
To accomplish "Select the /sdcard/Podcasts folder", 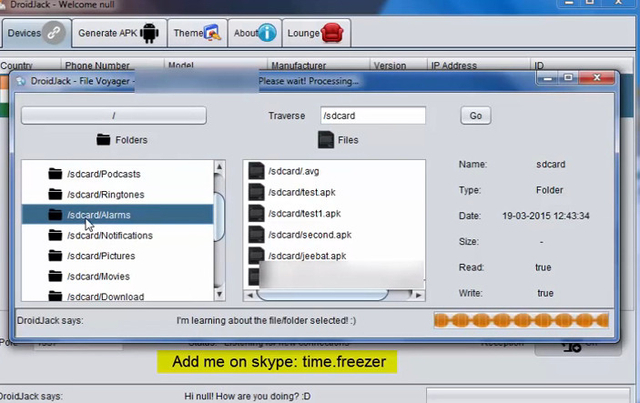I will point(118,174).
